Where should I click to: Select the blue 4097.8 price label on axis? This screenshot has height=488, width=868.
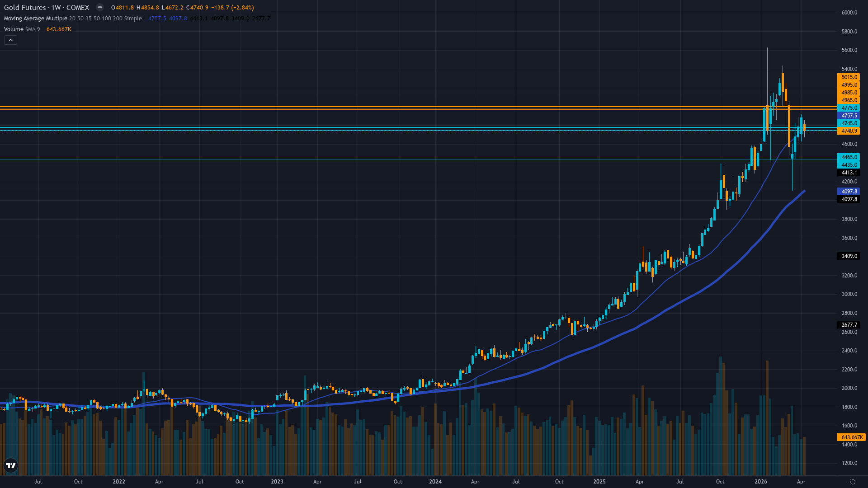point(849,192)
